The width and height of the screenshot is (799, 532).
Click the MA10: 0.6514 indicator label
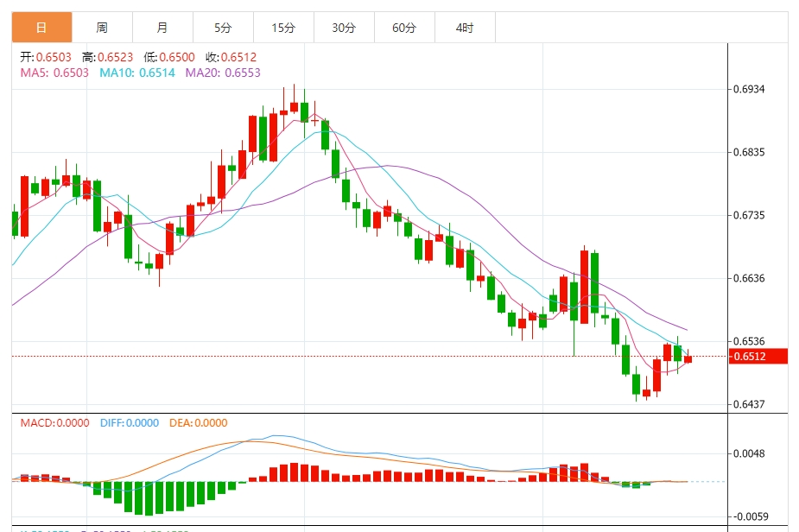pyautogui.click(x=137, y=73)
